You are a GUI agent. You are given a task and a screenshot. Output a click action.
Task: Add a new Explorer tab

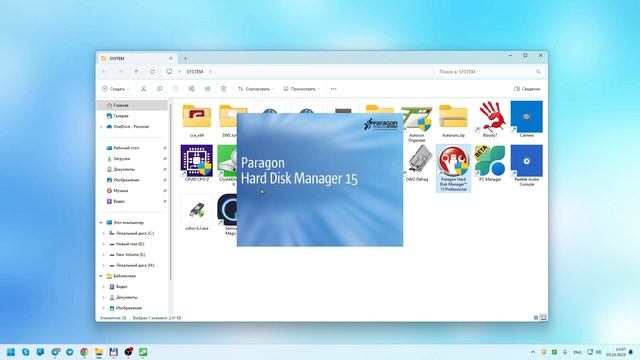[x=185, y=58]
